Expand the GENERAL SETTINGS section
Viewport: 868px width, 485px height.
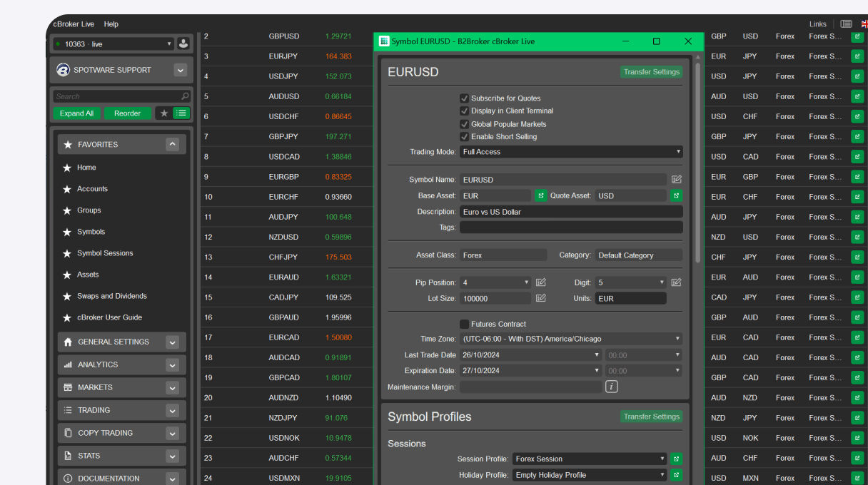[172, 342]
